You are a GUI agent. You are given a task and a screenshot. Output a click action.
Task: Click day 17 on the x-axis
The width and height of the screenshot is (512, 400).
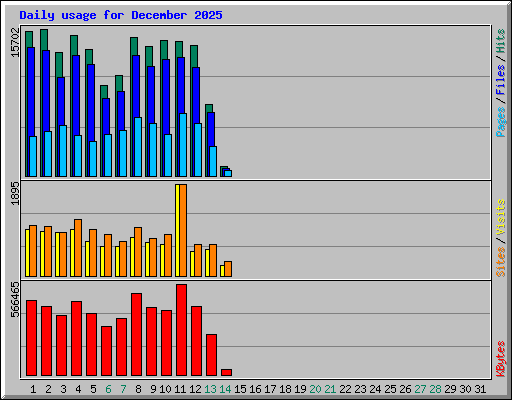(270, 389)
